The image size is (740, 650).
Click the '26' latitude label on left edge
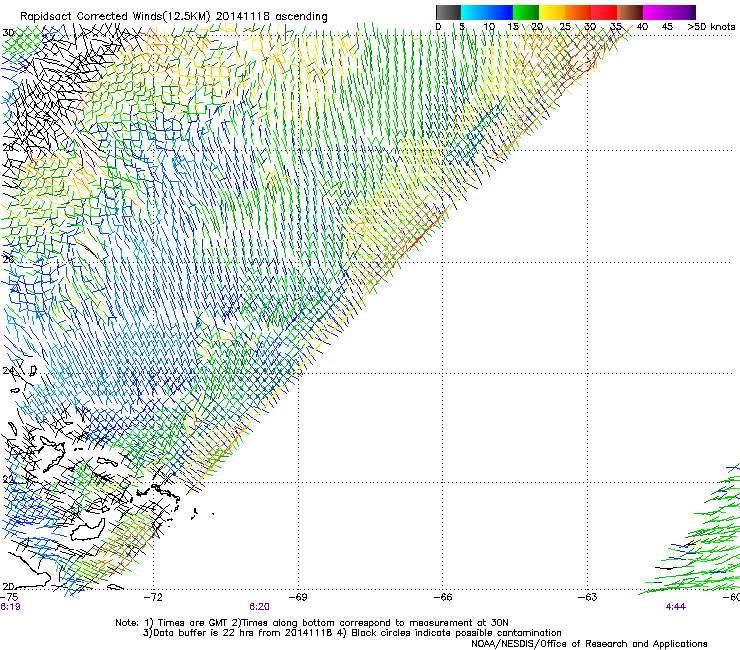coord(8,260)
